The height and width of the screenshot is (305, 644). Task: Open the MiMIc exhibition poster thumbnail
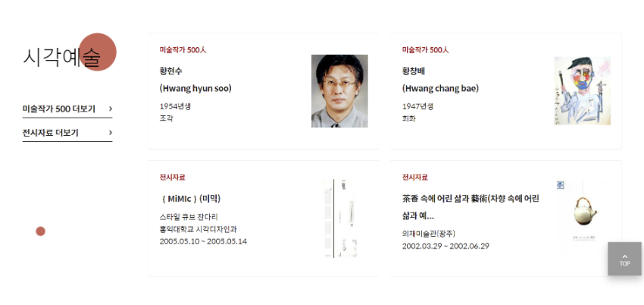point(339,219)
